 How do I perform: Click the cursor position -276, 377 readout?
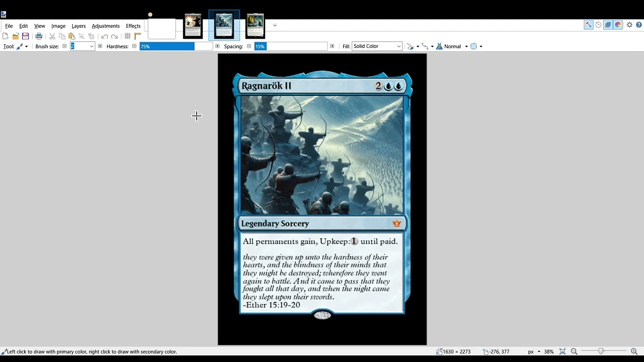pos(496,351)
